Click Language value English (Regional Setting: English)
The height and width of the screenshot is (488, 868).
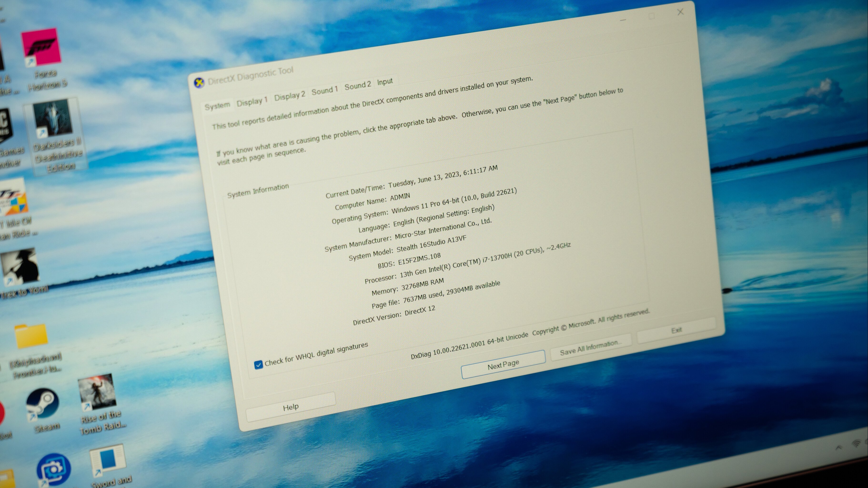tap(444, 215)
